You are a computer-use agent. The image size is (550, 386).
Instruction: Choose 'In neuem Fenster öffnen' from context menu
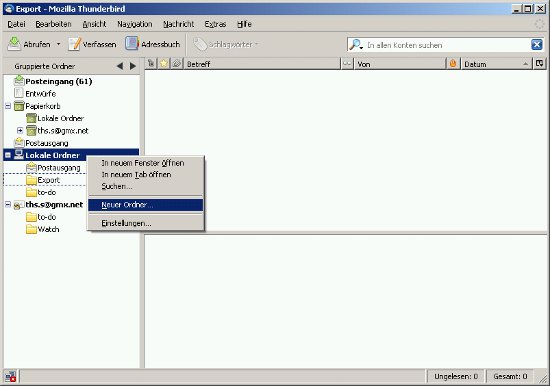click(x=145, y=163)
